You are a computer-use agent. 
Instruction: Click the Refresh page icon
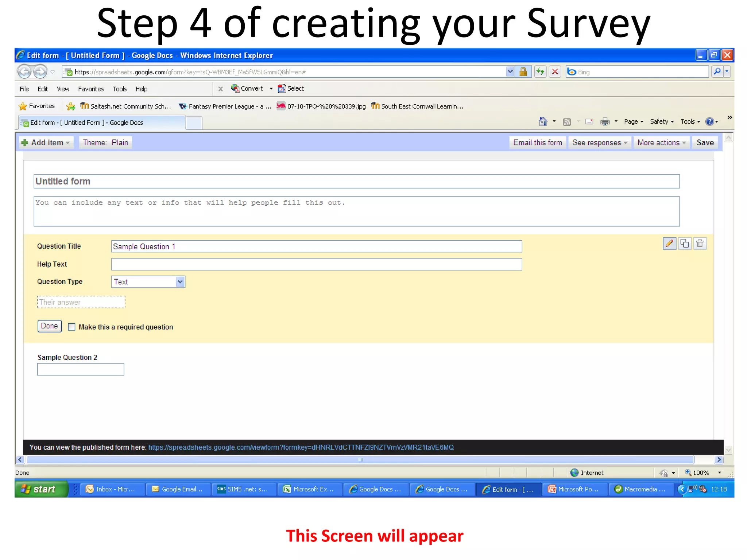coord(540,71)
